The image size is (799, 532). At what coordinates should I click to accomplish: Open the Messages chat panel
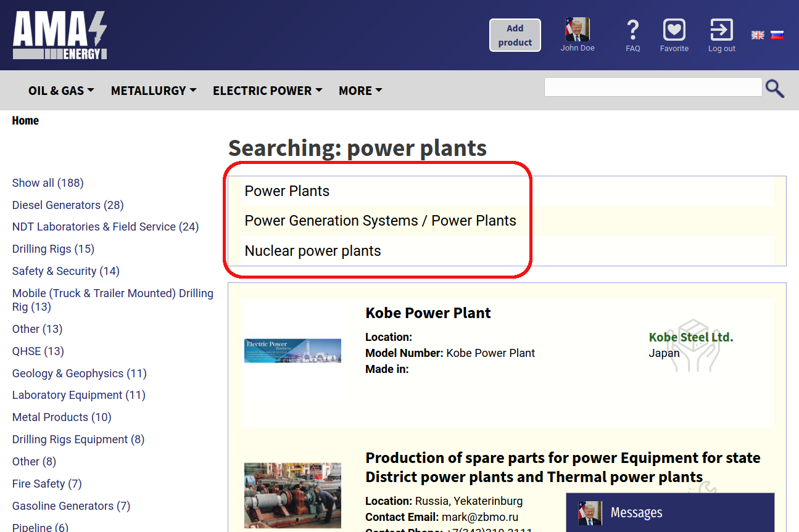click(x=670, y=512)
